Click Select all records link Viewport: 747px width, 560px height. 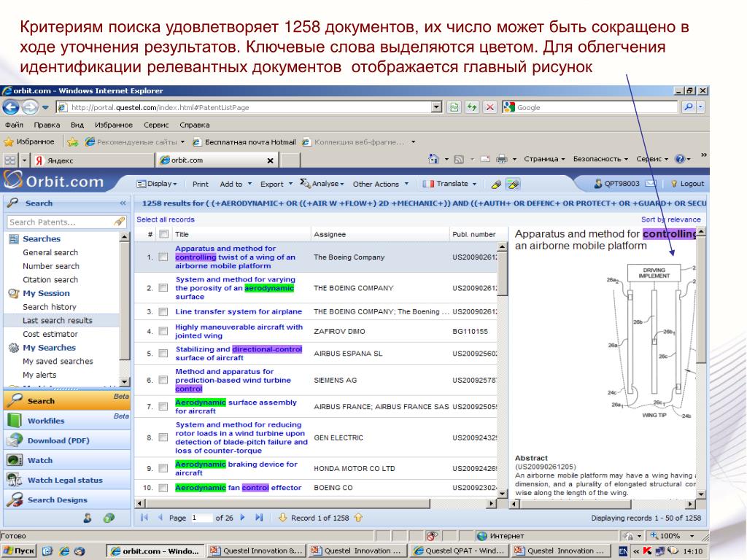pyautogui.click(x=166, y=219)
